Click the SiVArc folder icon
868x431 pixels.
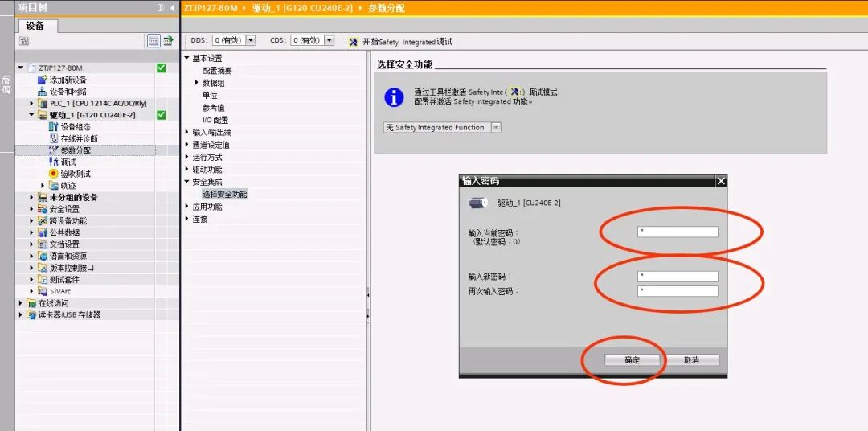(43, 291)
